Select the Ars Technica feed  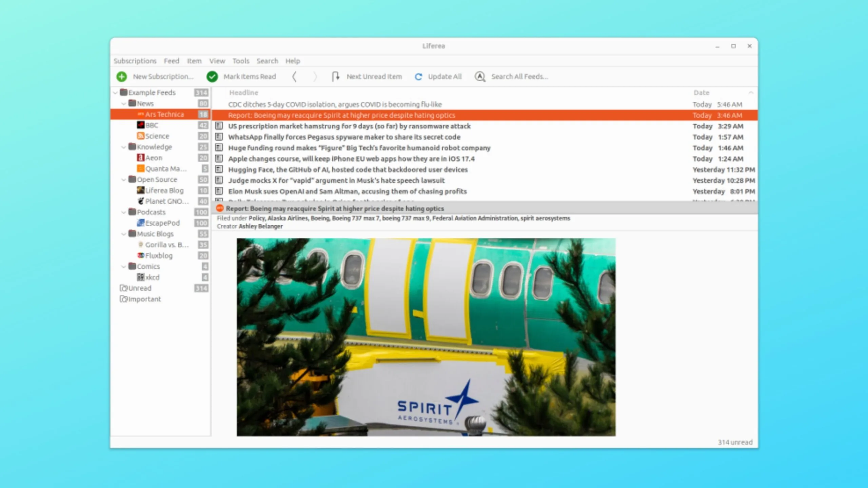click(x=160, y=114)
